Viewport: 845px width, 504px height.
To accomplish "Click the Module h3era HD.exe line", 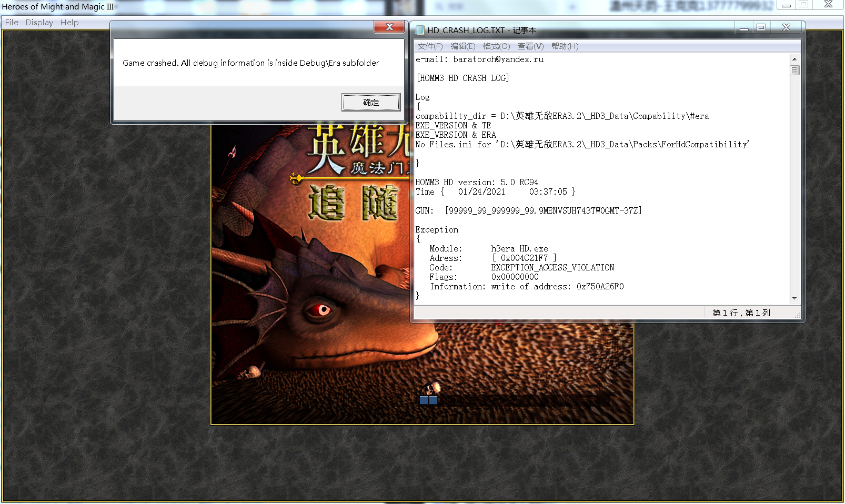I will tap(489, 249).
